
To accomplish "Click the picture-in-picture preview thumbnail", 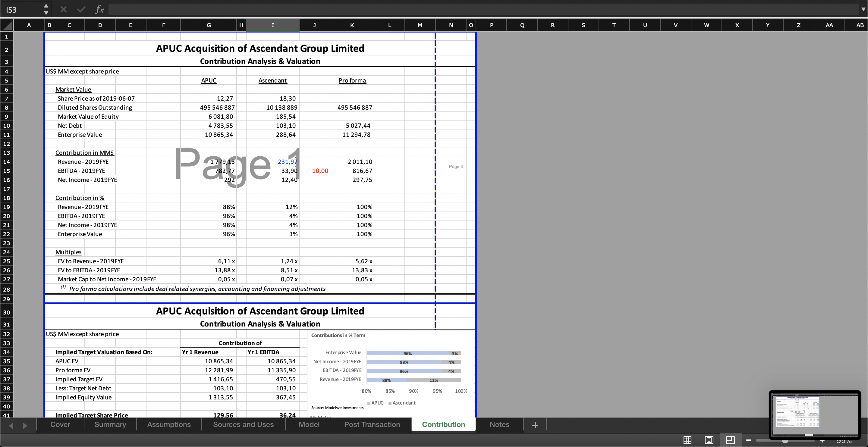I will (x=814, y=415).
